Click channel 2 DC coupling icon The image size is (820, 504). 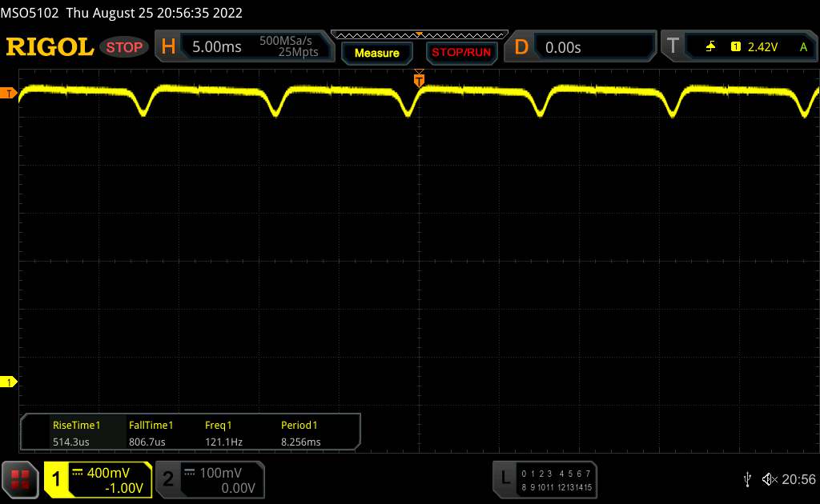189,472
